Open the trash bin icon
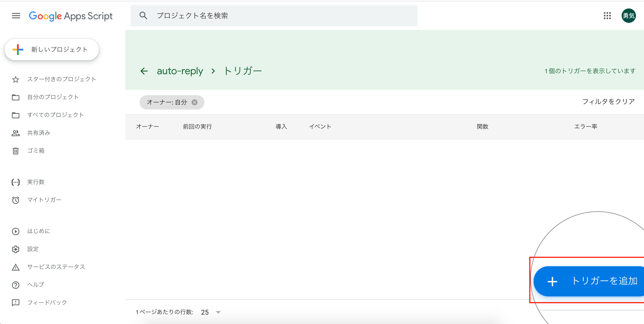Image resolution: width=644 pixels, height=324 pixels. click(x=15, y=151)
